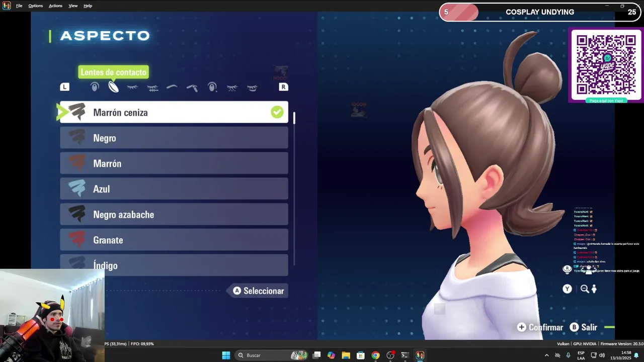
Task: Select the Marrón color option
Action: (174, 163)
